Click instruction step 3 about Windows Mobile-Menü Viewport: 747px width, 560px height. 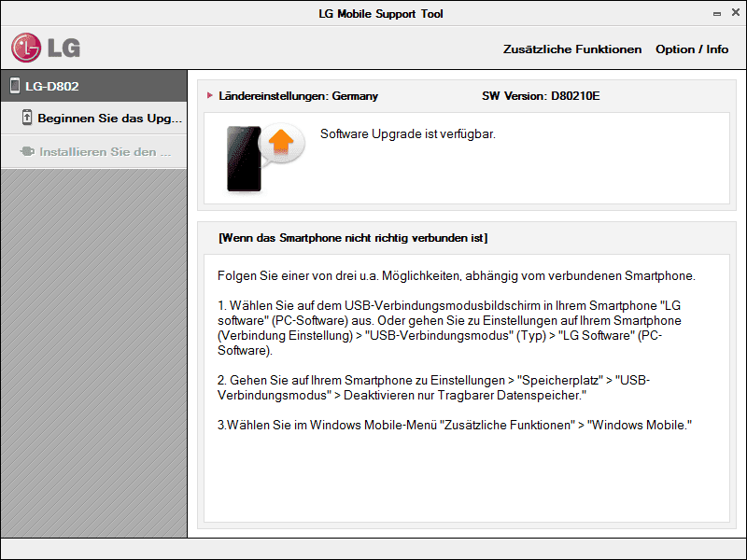tap(455, 425)
